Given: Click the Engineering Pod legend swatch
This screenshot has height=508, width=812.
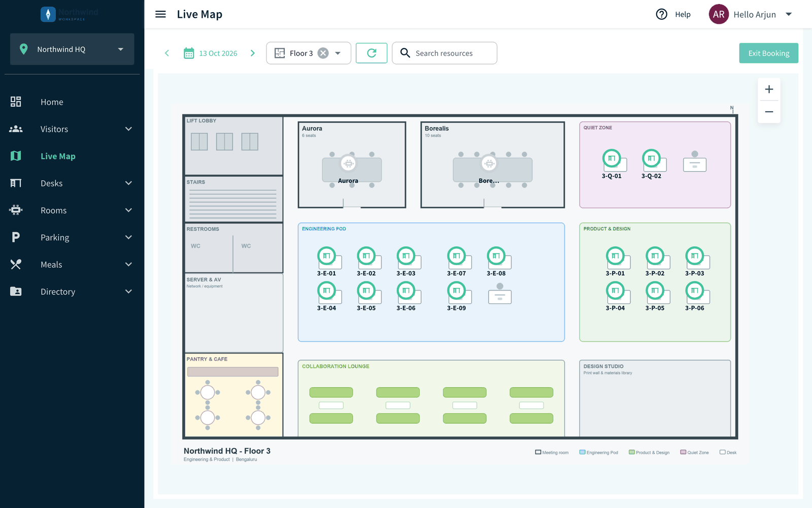Looking at the screenshot, I should [583, 452].
